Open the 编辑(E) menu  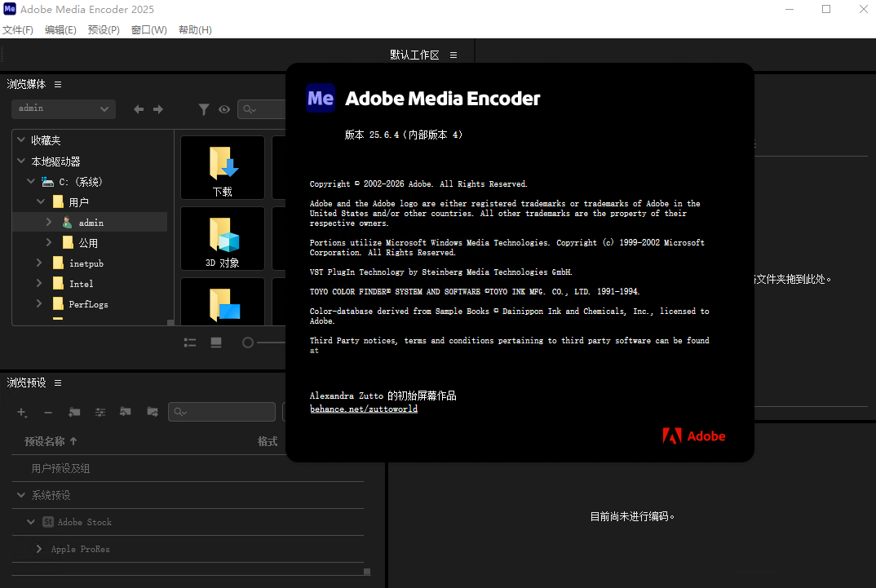click(x=60, y=29)
